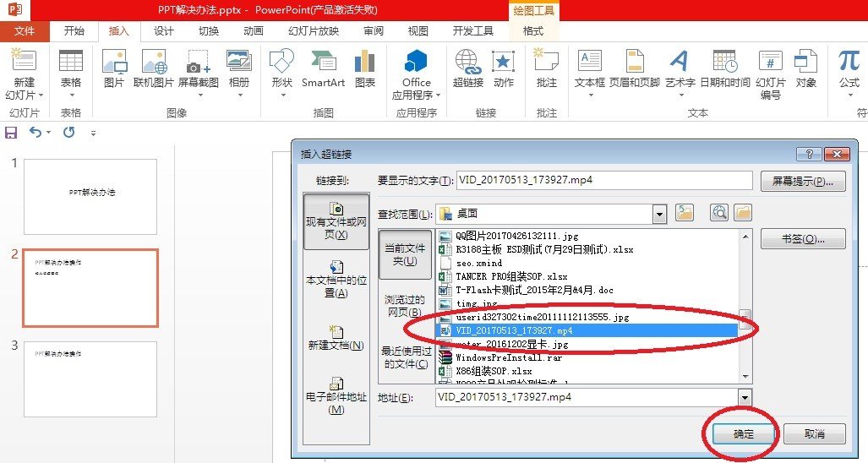Click the Cancel (取消) button
The image size is (868, 463).
[814, 434]
